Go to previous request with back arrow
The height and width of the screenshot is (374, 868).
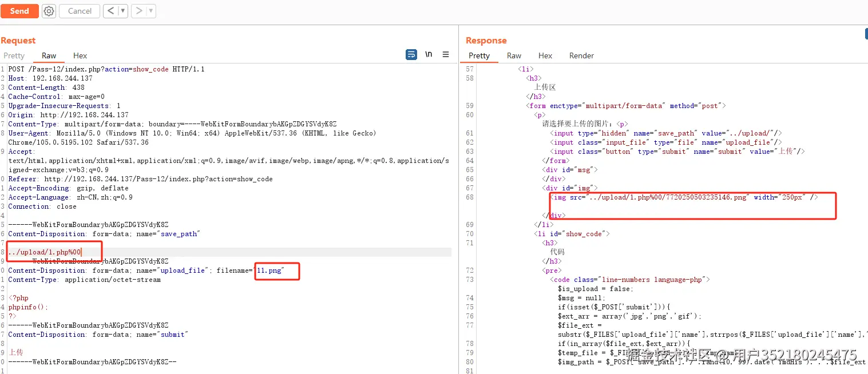[111, 11]
